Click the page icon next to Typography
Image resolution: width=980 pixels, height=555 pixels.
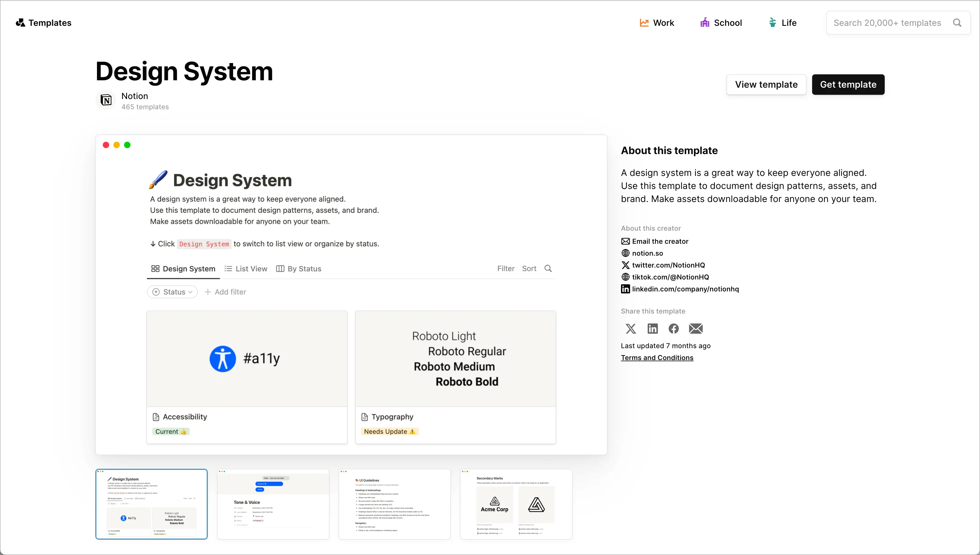364,417
